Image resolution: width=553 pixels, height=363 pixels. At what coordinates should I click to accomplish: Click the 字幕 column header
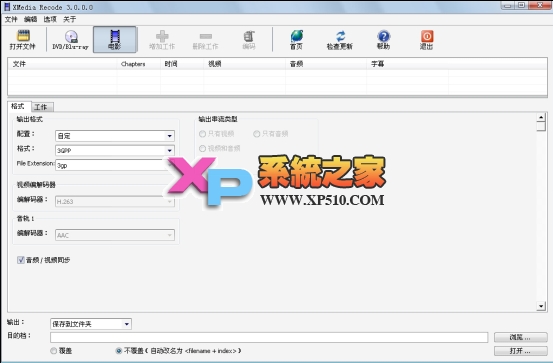(x=408, y=64)
